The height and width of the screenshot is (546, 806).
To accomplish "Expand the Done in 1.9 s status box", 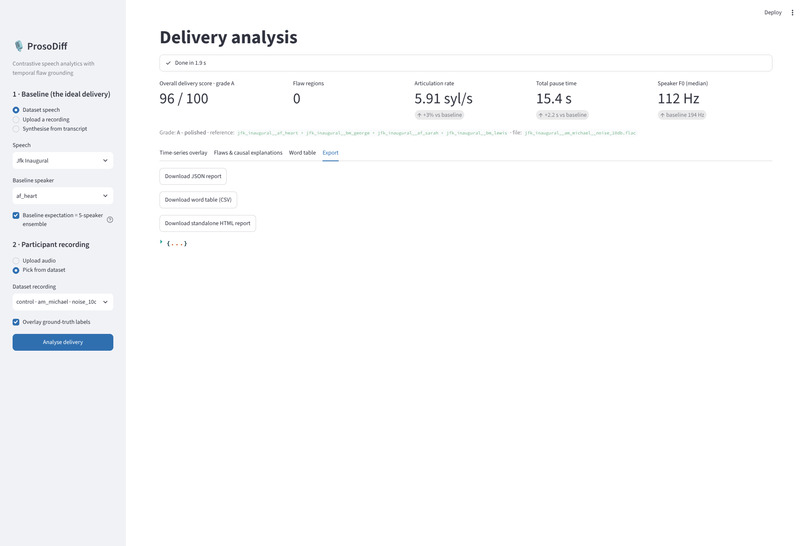I will point(465,63).
